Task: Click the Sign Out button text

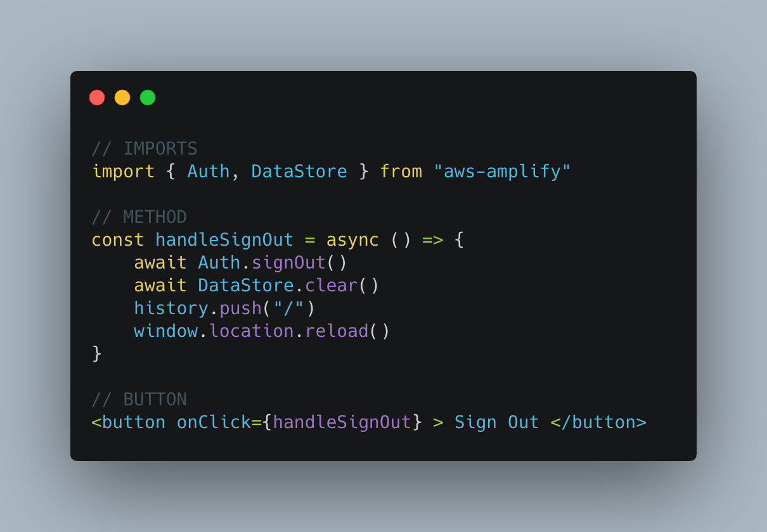Action: pyautogui.click(x=497, y=422)
